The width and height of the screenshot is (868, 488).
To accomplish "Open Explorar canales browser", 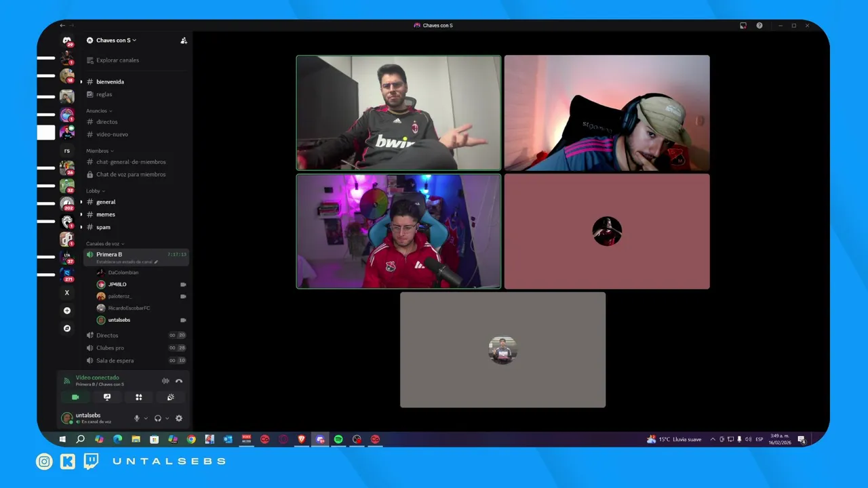I will click(x=136, y=60).
